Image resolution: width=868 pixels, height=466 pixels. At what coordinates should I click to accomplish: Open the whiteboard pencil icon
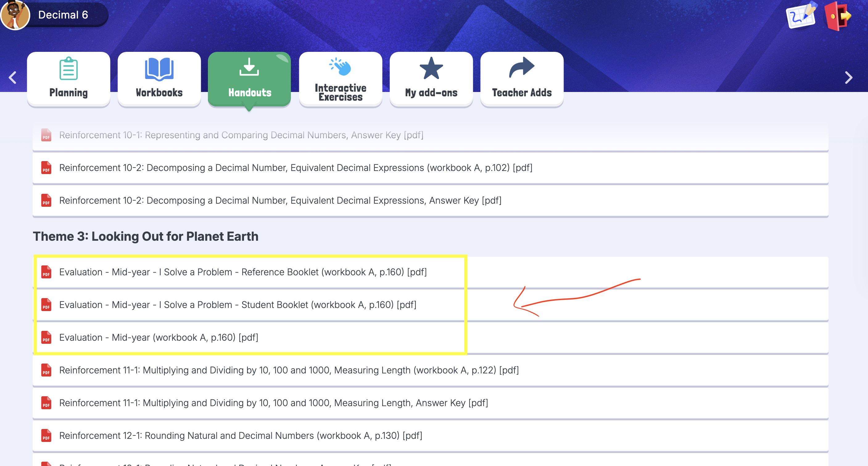(x=802, y=15)
